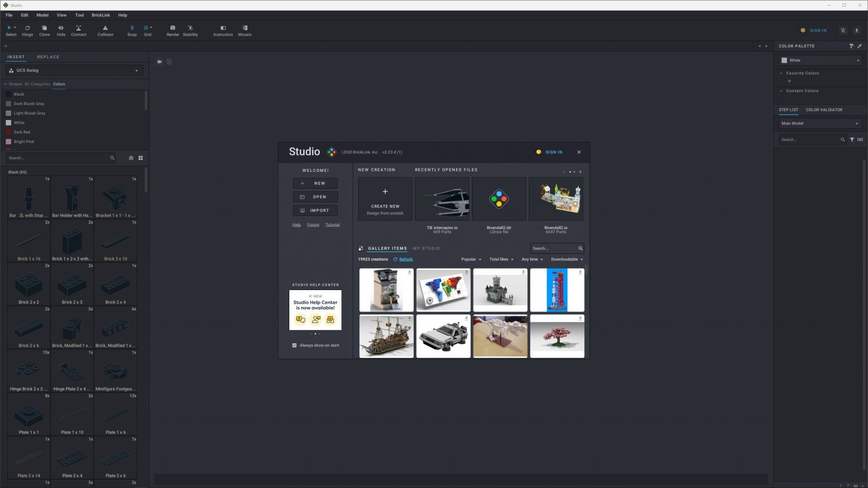This screenshot has height=488, width=868.
Task: Click the Connect tool icon
Action: pyautogui.click(x=79, y=31)
